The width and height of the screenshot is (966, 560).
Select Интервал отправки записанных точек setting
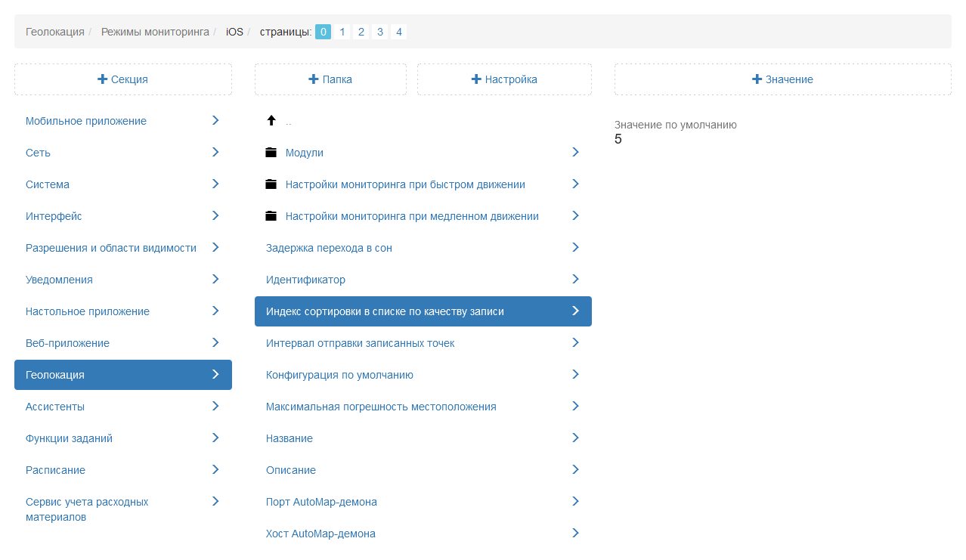(x=361, y=343)
